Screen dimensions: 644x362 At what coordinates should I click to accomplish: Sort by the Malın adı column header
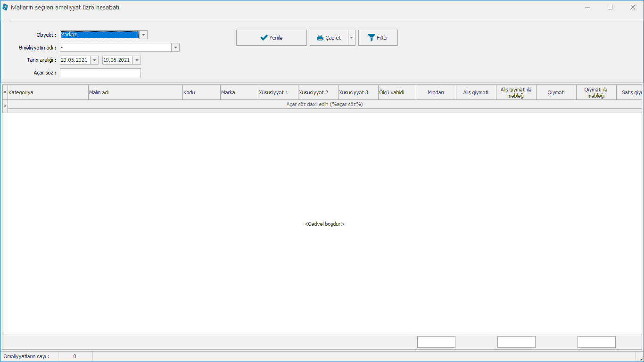click(x=135, y=93)
